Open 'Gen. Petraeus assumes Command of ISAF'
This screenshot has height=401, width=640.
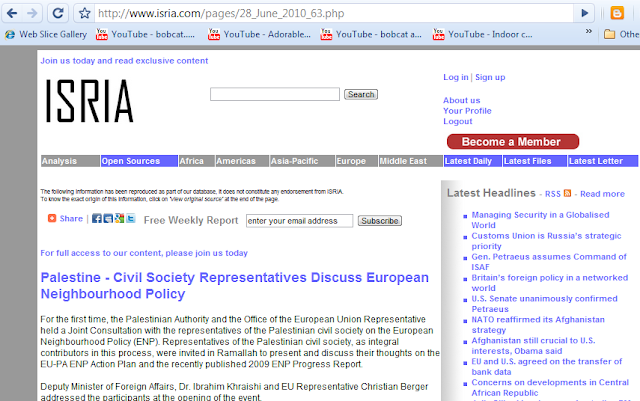click(x=549, y=262)
